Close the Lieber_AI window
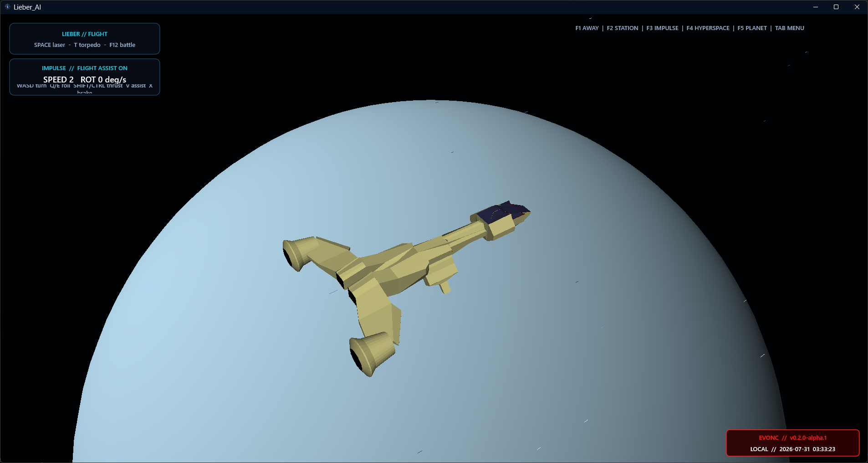The height and width of the screenshot is (463, 868). pos(857,7)
